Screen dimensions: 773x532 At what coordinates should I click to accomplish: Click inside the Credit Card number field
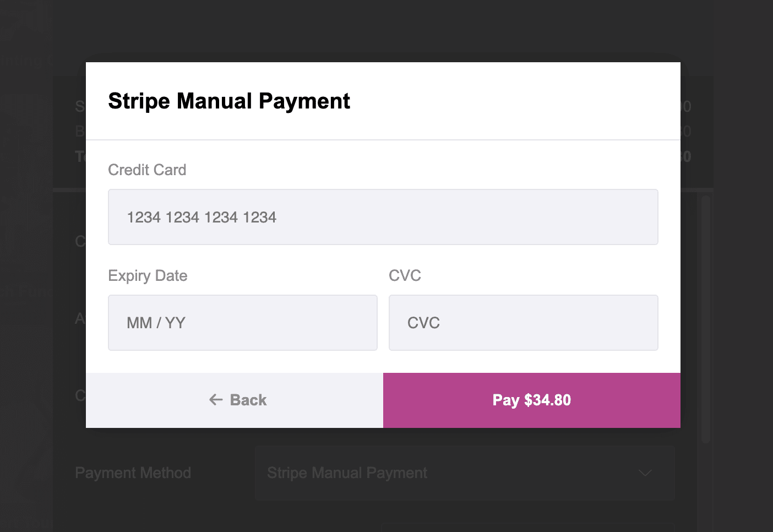tap(383, 217)
